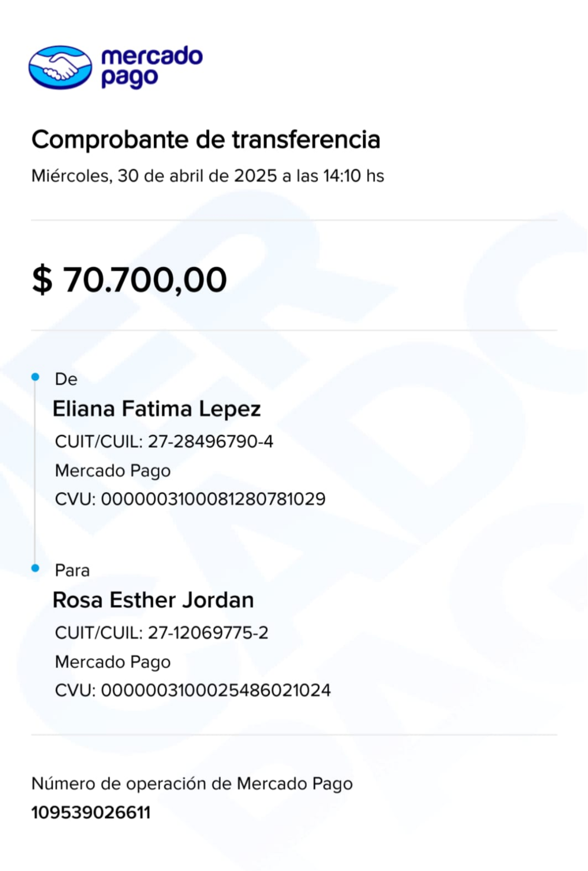The image size is (588, 871).
Task: Select recipient name Rosa Esther Jordan
Action: coord(153,600)
